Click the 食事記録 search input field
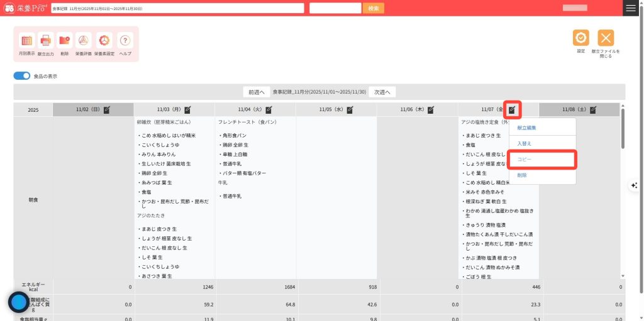 (177, 8)
